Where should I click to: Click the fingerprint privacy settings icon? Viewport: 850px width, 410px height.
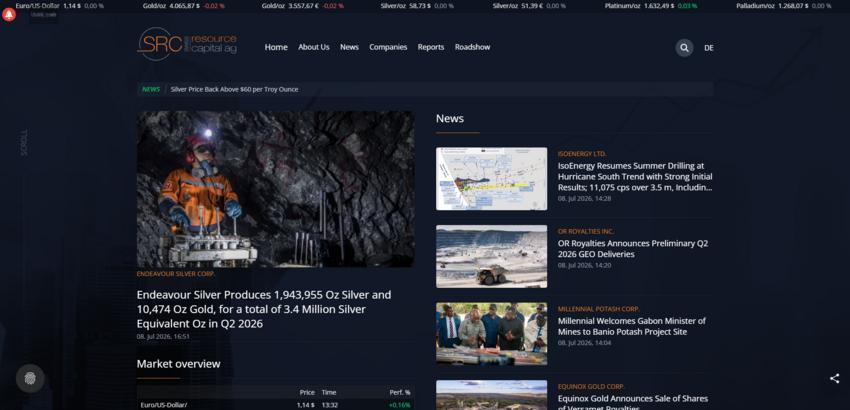click(x=30, y=378)
